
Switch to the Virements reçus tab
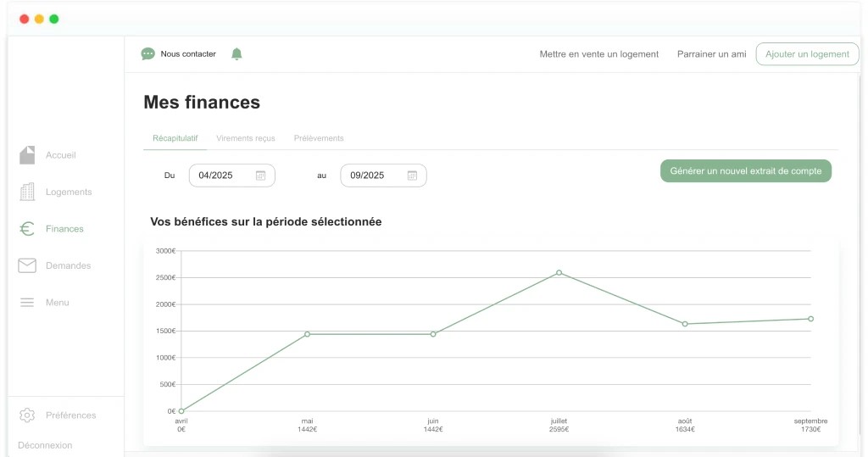246,138
